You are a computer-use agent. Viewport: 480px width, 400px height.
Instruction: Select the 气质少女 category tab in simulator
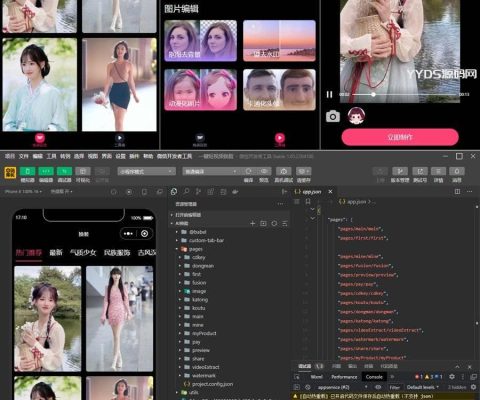(x=83, y=252)
